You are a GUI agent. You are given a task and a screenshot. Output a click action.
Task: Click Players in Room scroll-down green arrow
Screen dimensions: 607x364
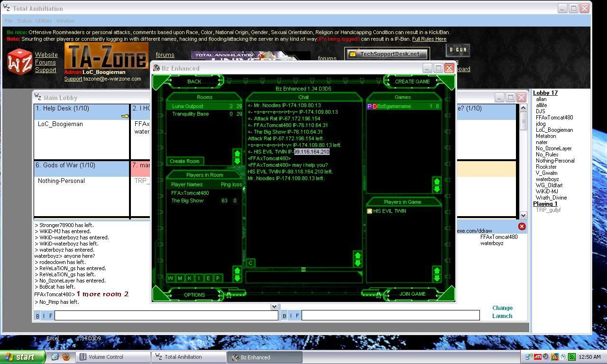pos(237,278)
